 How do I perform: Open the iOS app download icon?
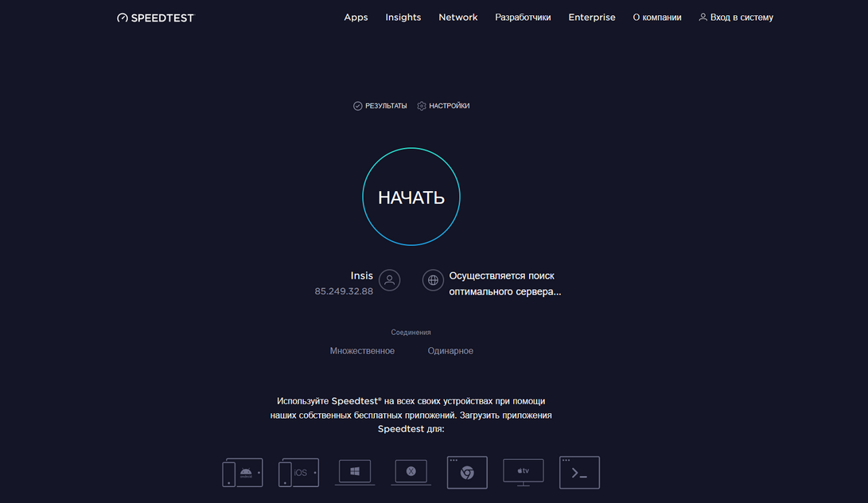coord(298,473)
